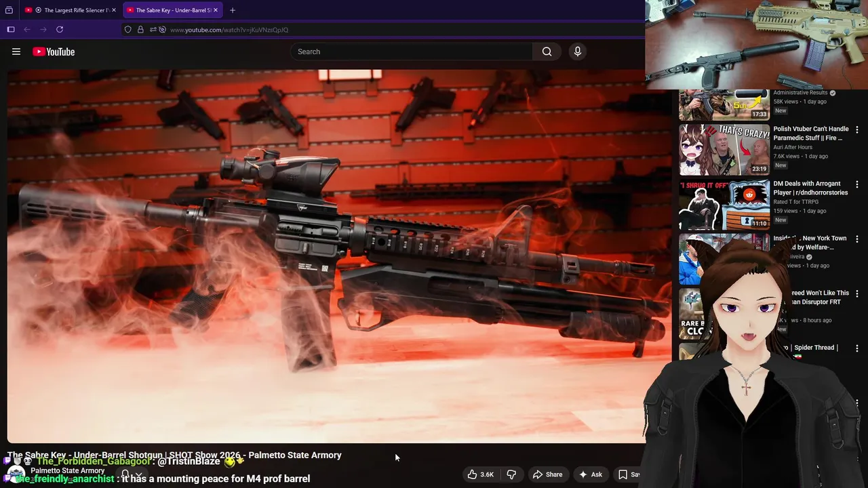This screenshot has width=868, height=488.
Task: Open the YouTube hamburger guide menu
Action: [x=16, y=52]
